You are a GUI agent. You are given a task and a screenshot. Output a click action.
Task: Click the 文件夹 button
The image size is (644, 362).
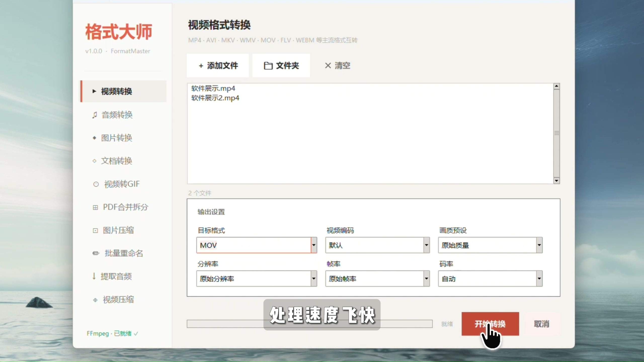281,66
